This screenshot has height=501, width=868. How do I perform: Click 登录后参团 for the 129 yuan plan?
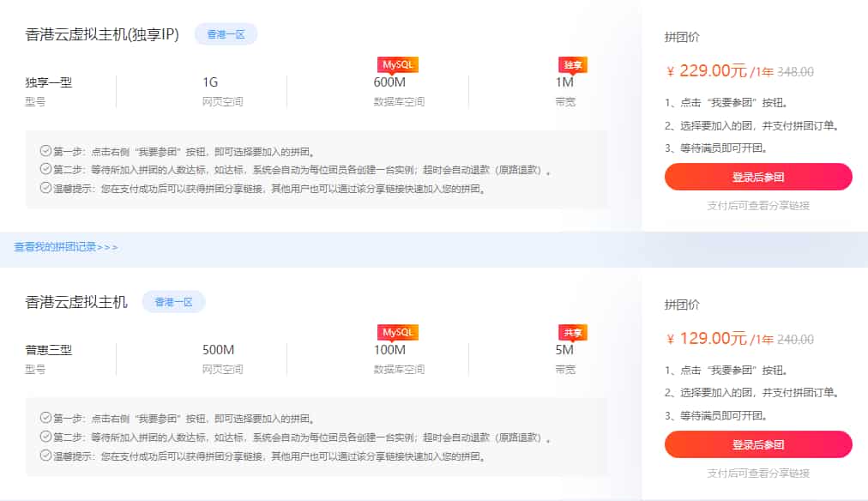(x=757, y=444)
